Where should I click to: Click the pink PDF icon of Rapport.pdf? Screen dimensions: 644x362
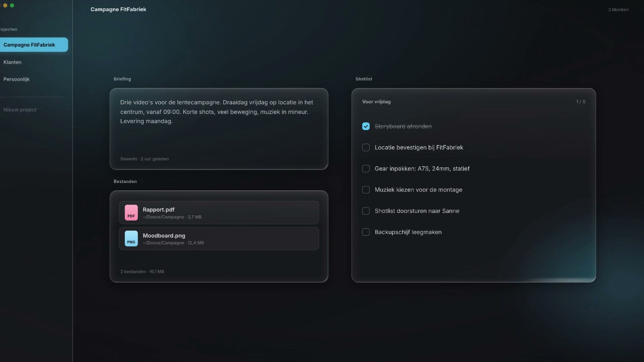[x=131, y=213]
